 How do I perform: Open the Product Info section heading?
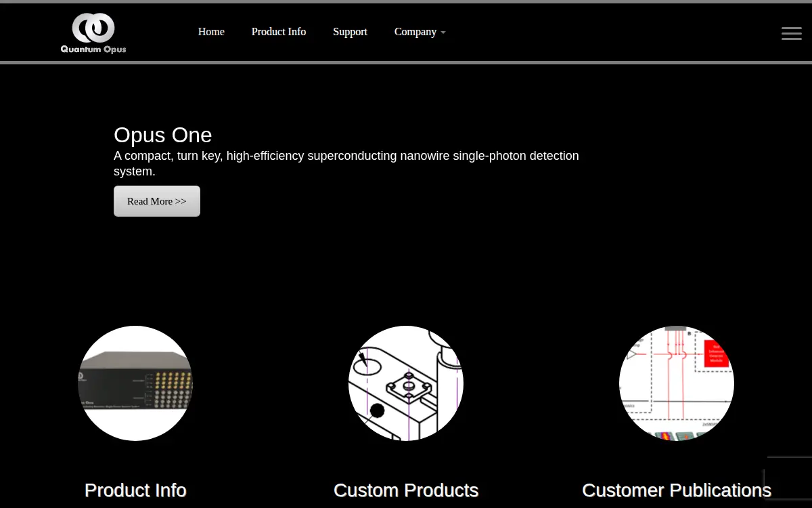point(135,490)
